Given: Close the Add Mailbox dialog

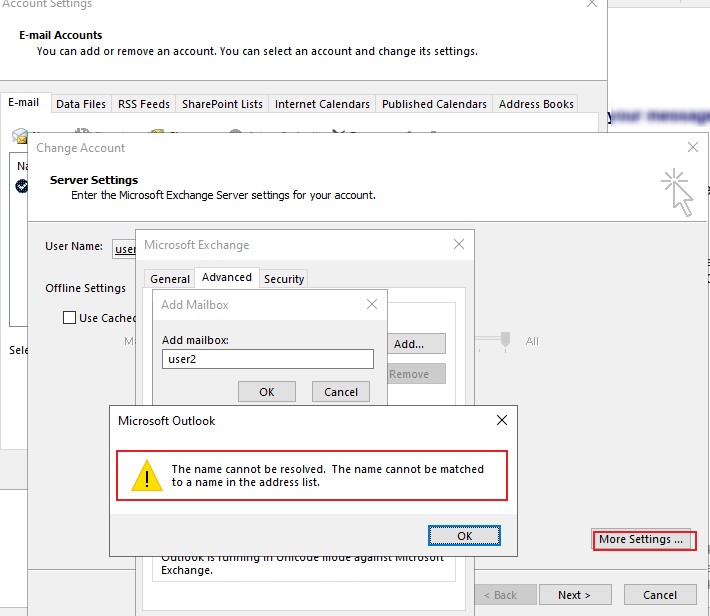Looking at the screenshot, I should (x=372, y=304).
